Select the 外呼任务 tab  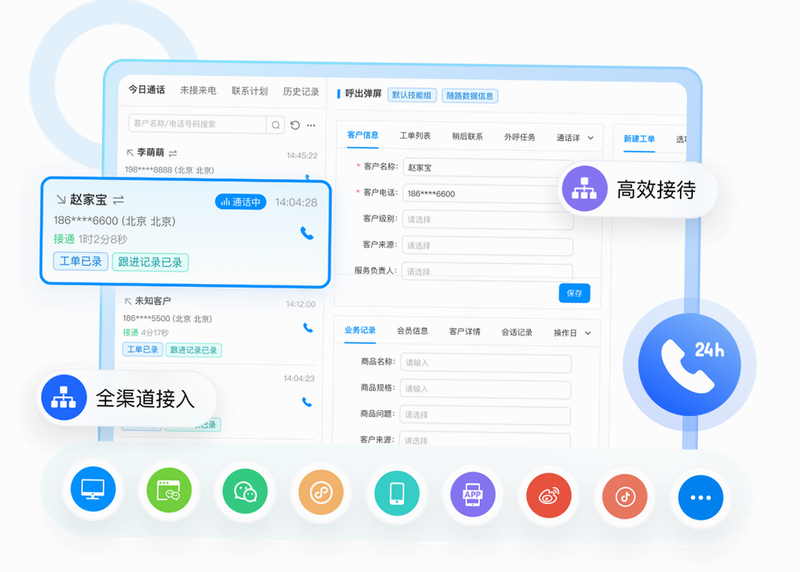(x=519, y=137)
